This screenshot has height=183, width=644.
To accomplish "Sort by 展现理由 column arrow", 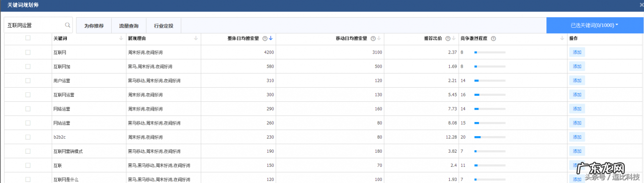I will [x=196, y=38].
